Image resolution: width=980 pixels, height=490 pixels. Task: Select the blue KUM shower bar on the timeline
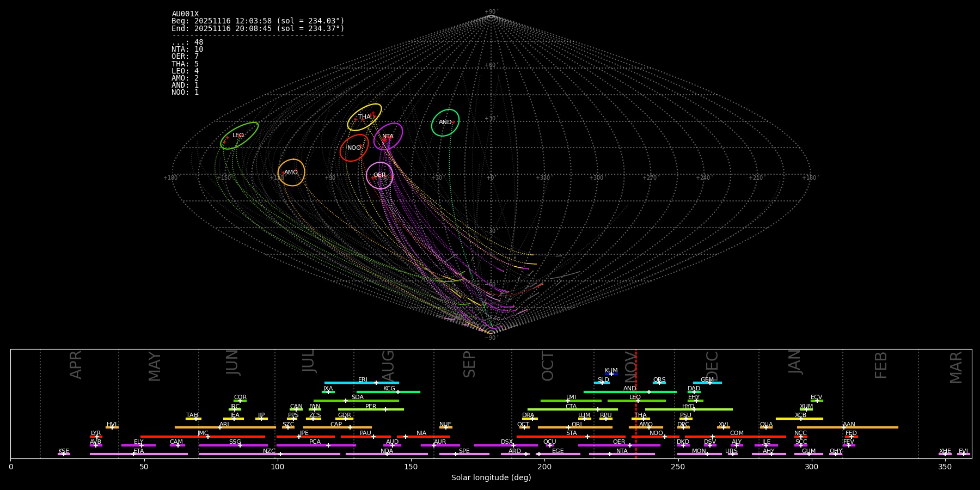(611, 374)
